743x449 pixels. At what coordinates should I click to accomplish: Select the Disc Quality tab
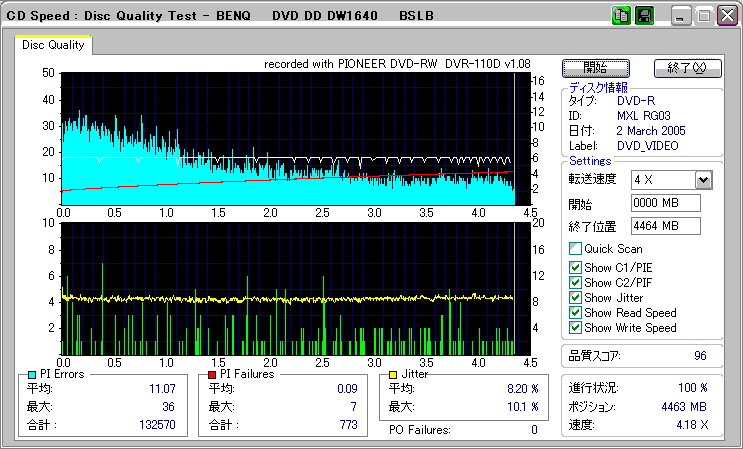54,45
